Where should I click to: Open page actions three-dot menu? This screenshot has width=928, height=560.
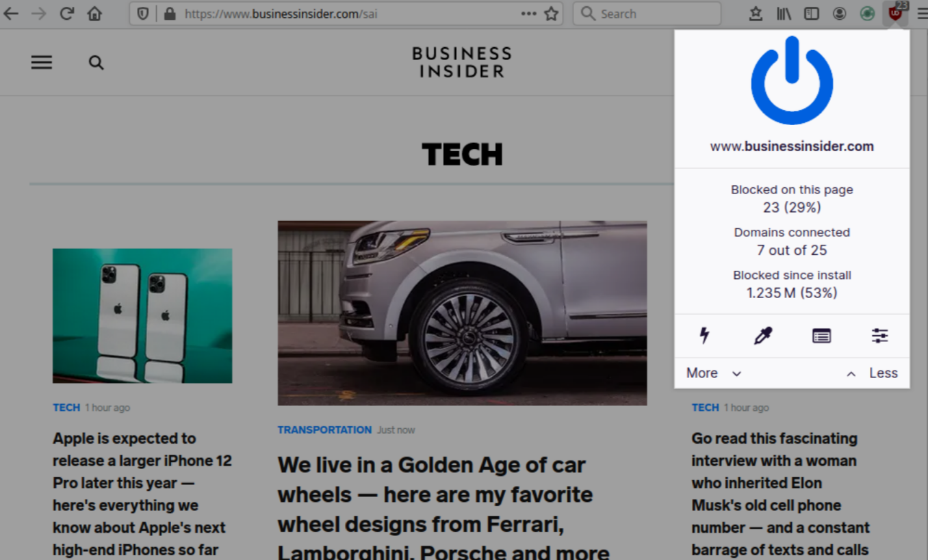tap(528, 14)
